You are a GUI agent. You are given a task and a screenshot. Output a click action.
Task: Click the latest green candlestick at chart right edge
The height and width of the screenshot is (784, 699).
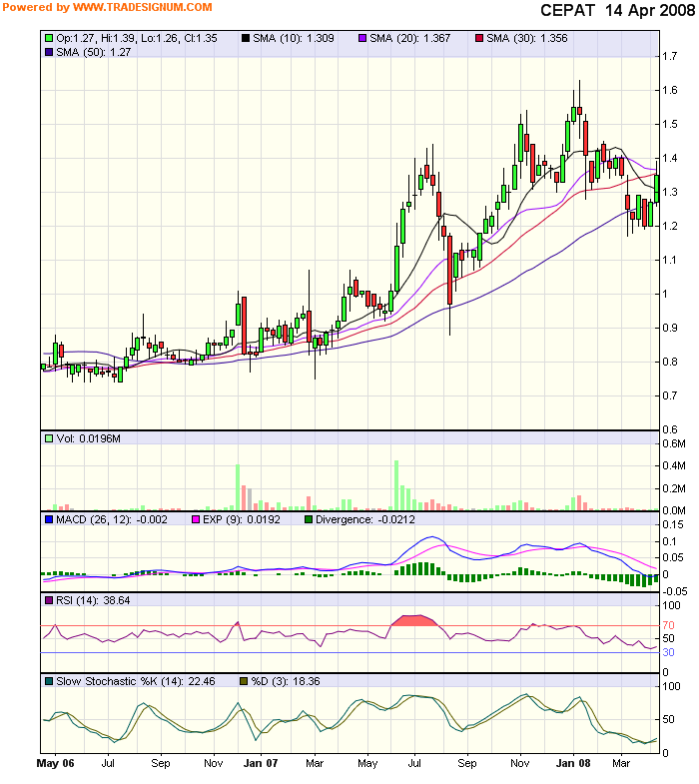pyautogui.click(x=656, y=189)
